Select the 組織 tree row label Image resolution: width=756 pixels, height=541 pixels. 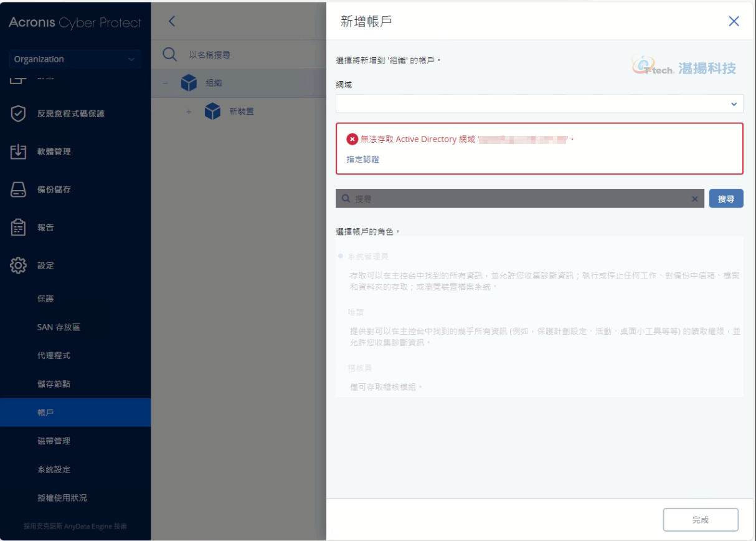(214, 83)
